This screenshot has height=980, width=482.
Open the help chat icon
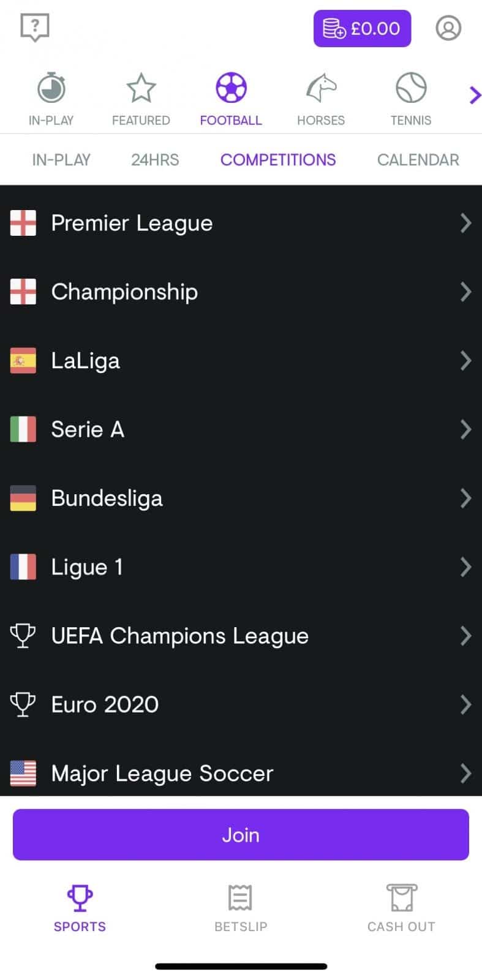click(x=35, y=28)
